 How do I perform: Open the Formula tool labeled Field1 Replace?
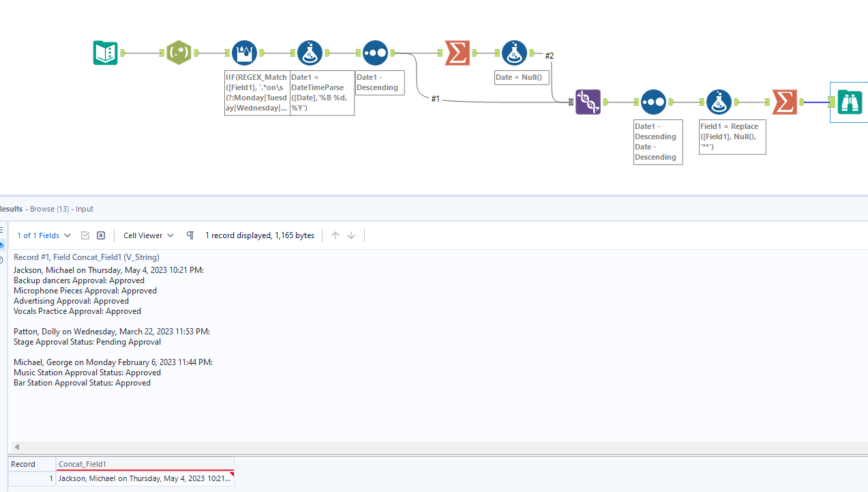(719, 102)
